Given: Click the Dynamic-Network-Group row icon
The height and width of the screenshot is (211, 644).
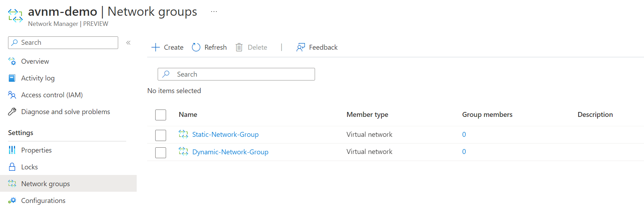Looking at the screenshot, I should [x=183, y=151].
